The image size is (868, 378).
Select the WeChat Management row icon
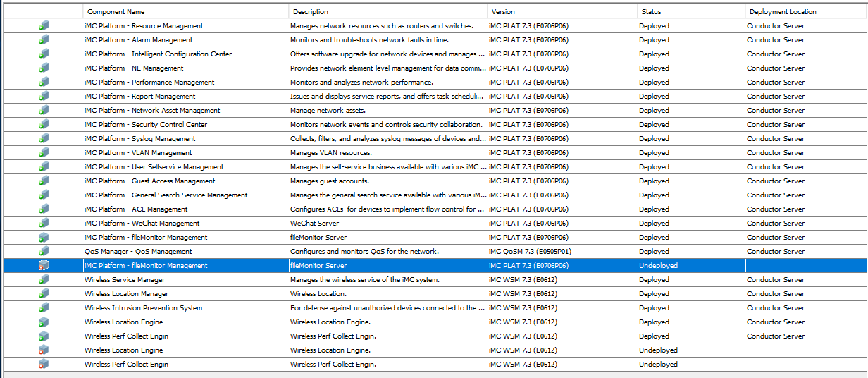coord(44,224)
